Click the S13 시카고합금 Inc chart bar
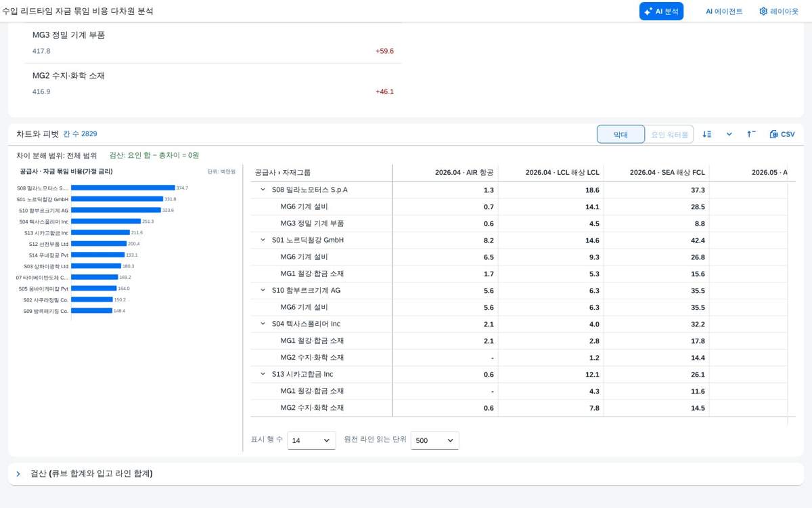 (x=100, y=232)
